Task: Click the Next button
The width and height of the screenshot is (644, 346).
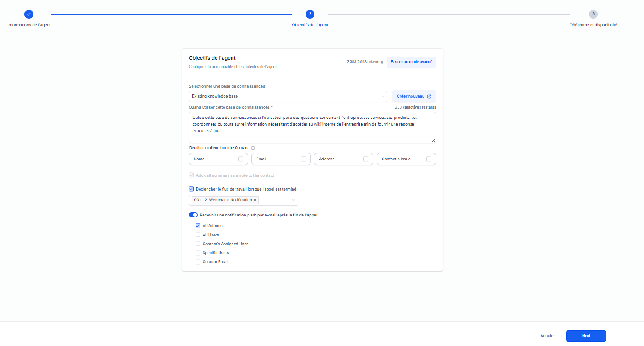Action: [x=586, y=336]
